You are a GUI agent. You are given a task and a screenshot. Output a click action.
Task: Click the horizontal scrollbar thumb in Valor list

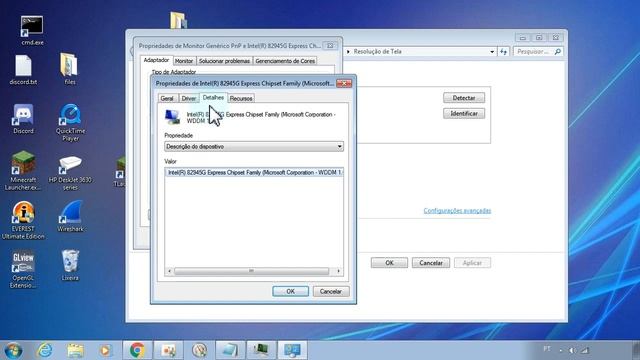pyautogui.click(x=251, y=271)
